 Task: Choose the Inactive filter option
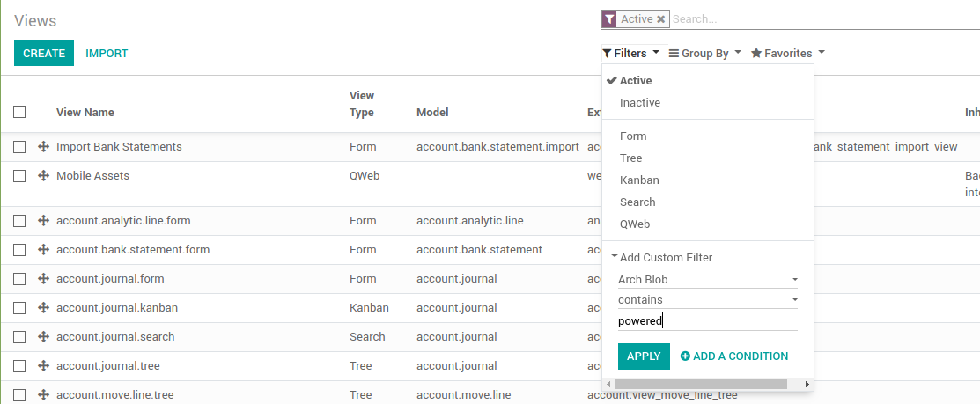click(x=640, y=103)
